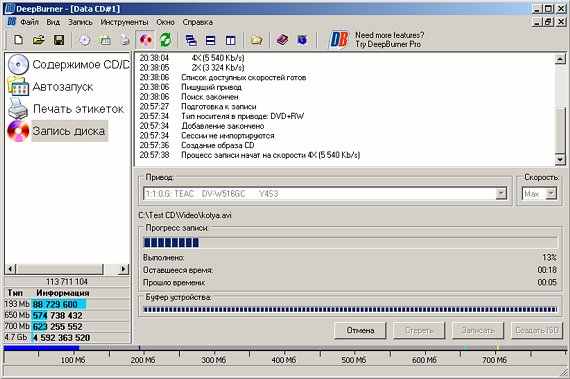
Task: Click the log line Процесс записи начат
Action: click(x=270, y=155)
